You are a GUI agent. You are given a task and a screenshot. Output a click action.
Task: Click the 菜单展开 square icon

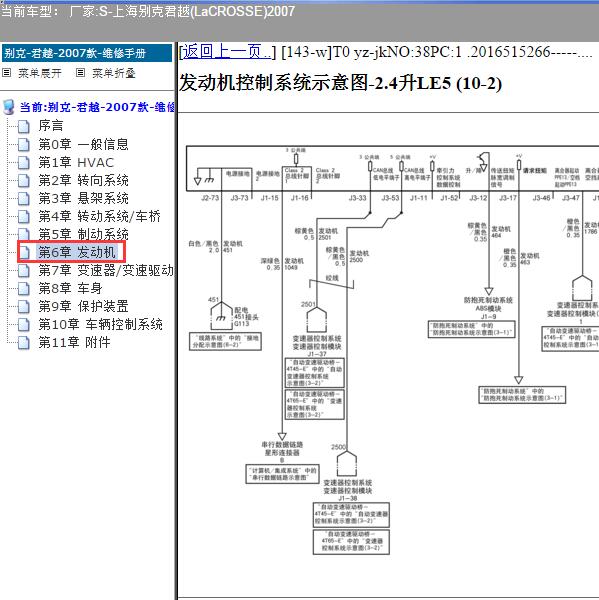pyautogui.click(x=7, y=73)
